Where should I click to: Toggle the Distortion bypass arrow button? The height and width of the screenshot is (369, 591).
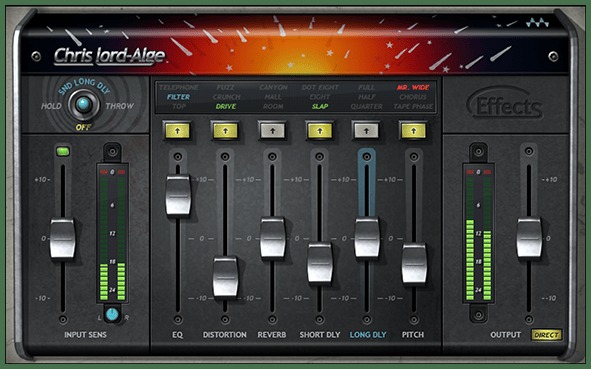click(225, 131)
